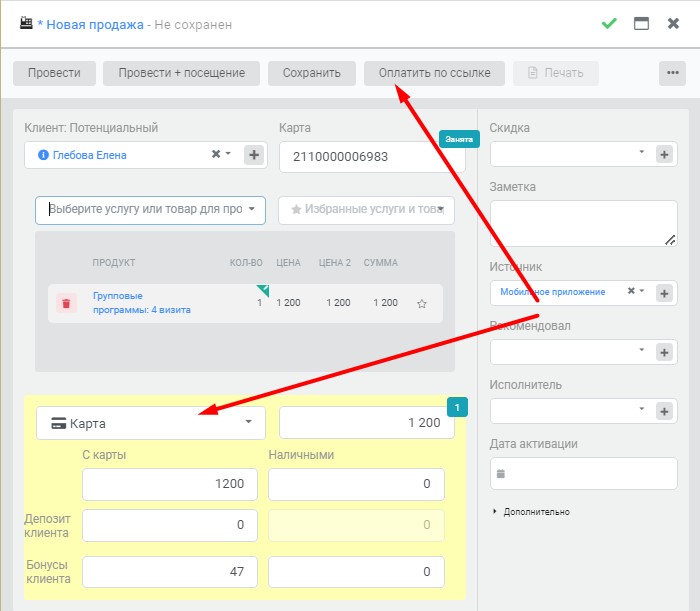Click the Заметка resize handle corner

coord(670,240)
